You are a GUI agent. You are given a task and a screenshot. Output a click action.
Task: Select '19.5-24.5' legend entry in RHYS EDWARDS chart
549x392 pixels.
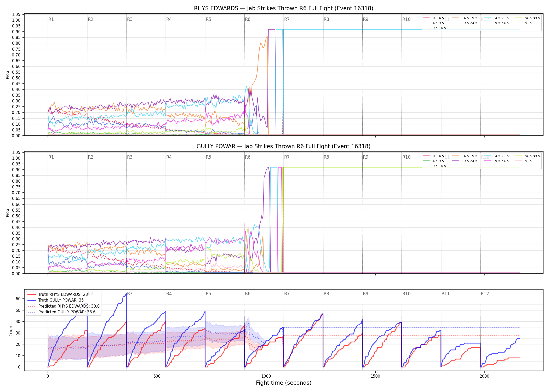(x=465, y=23)
